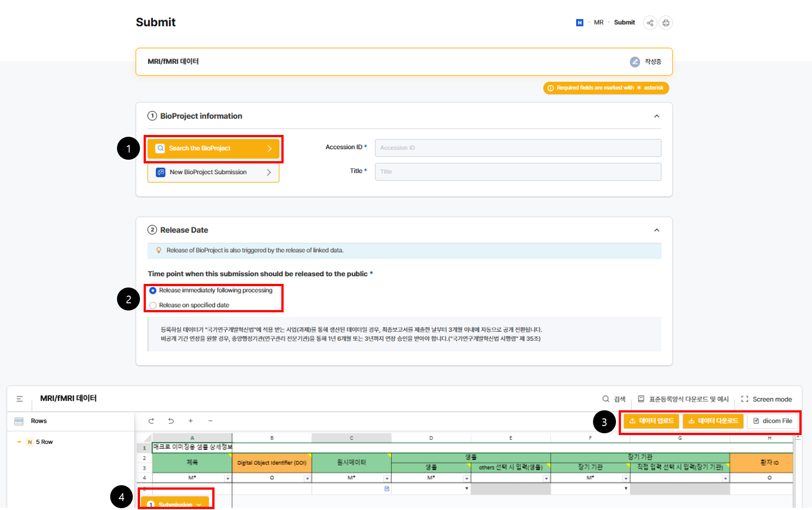Click the print icon in the page header
Screen dimensions: 812x510
coord(666,23)
